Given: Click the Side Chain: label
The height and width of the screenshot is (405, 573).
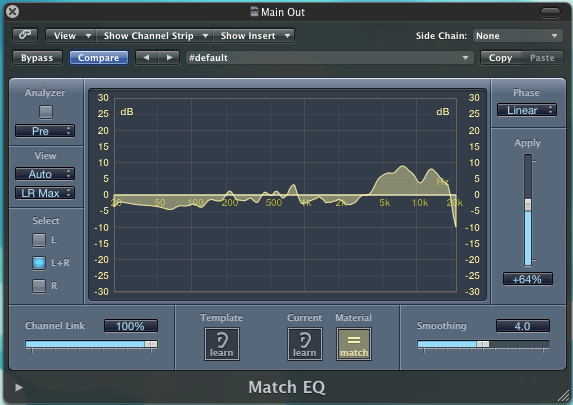Looking at the screenshot, I should (441, 36).
